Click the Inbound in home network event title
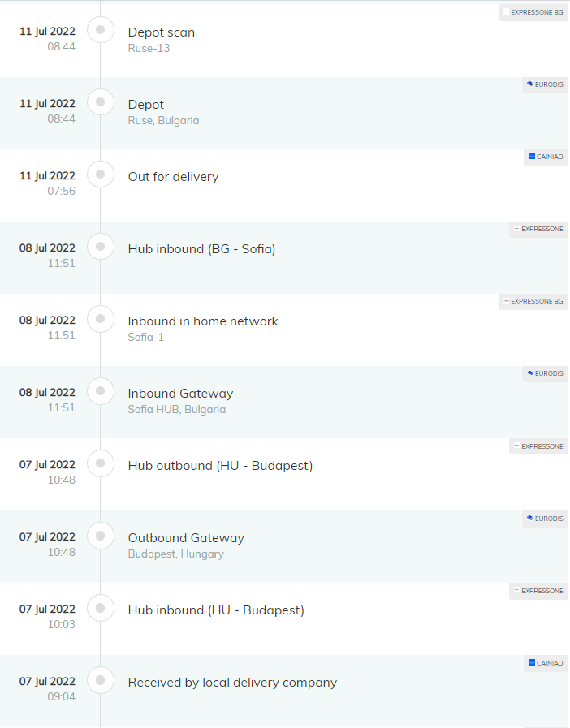The height and width of the screenshot is (728, 570). [x=203, y=321]
